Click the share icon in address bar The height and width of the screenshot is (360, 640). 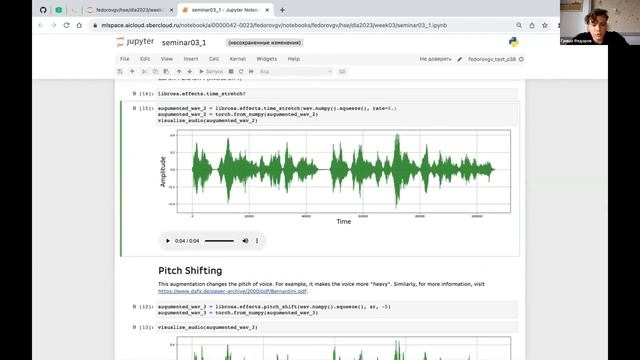click(x=532, y=25)
